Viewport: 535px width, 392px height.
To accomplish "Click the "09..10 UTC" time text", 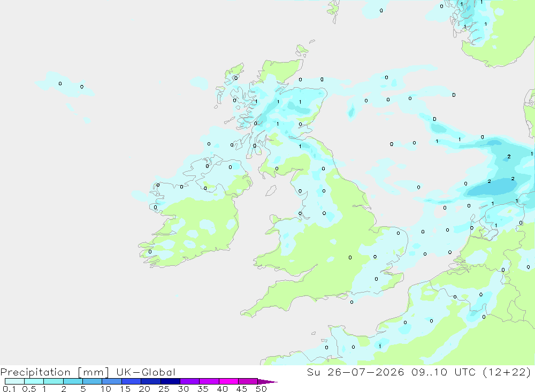I will click(444, 372).
